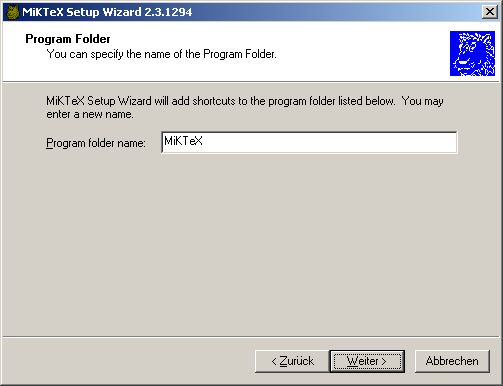
Task: Select the Weiter > next-step button
Action: [367, 361]
